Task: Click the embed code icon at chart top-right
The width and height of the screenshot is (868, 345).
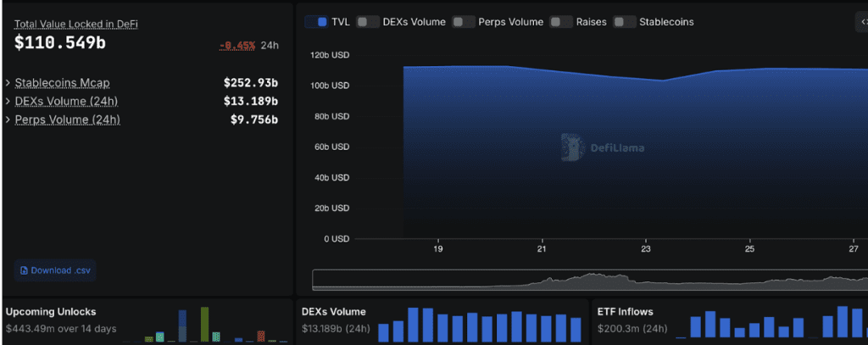Action: [864, 22]
